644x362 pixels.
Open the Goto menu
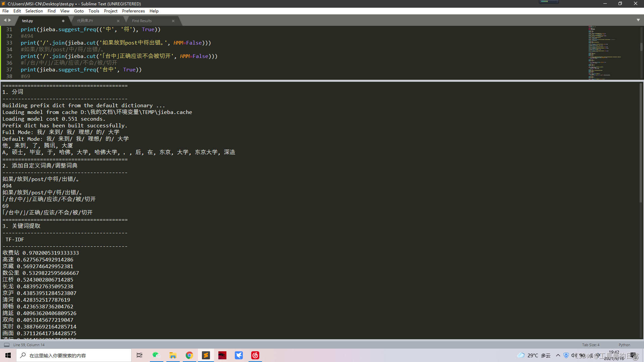[x=79, y=11]
